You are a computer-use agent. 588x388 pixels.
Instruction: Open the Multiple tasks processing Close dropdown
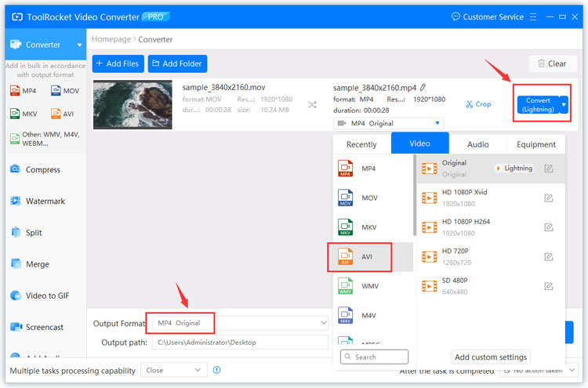174,370
